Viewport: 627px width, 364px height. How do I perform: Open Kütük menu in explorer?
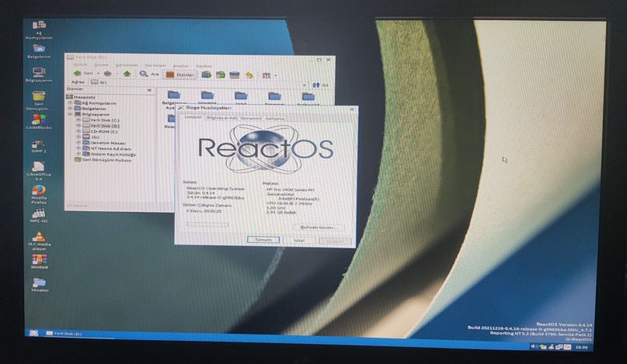(x=80, y=64)
